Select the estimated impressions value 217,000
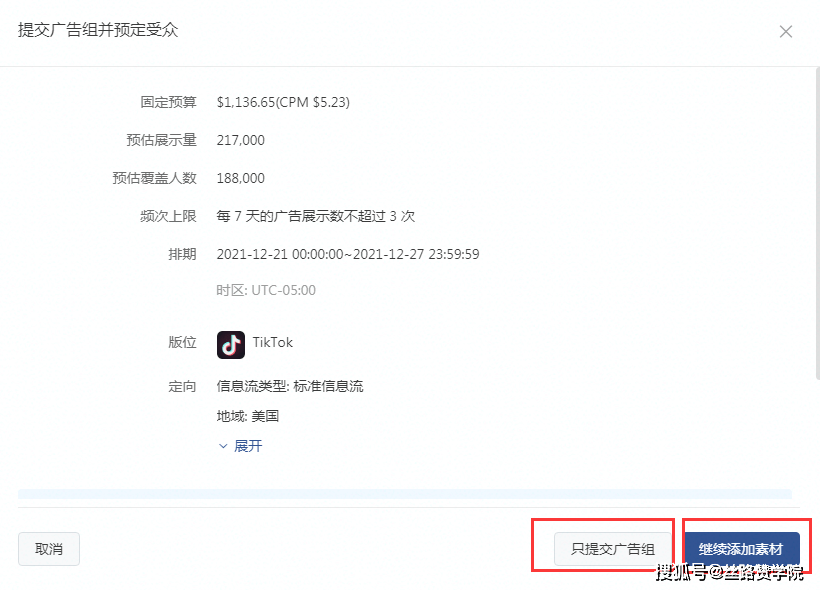 pos(241,140)
